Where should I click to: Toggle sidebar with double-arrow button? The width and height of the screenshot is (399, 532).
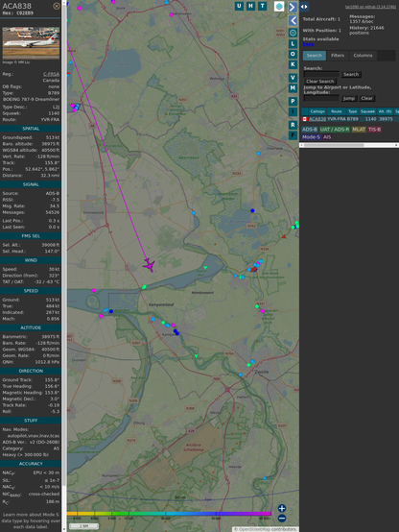coord(304,7)
